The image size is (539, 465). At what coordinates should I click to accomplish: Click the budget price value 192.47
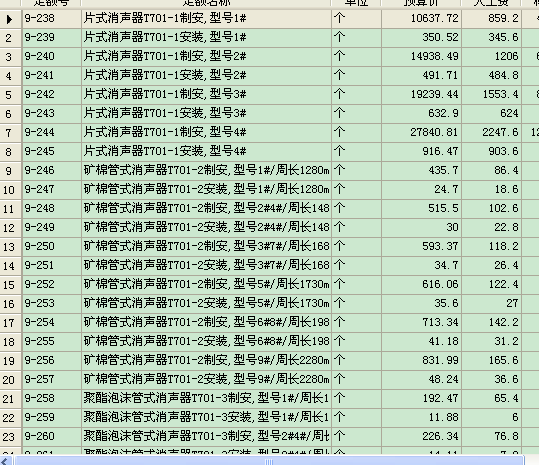click(440, 399)
